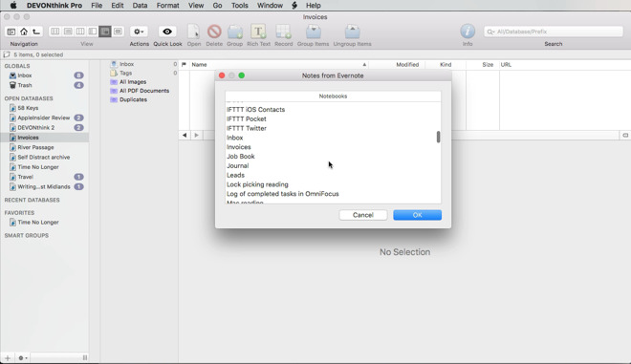Click the add plus button at sidebar bottom

click(8, 357)
